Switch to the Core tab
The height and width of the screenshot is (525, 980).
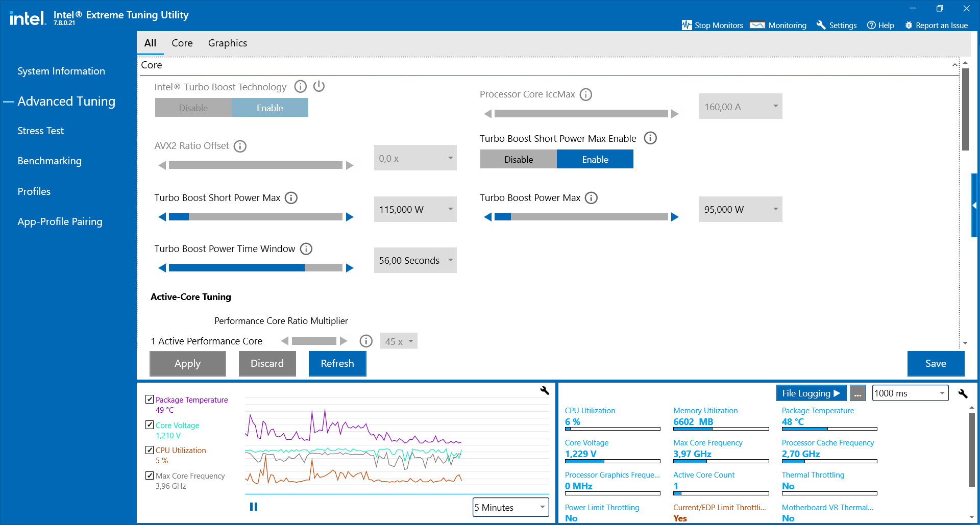(182, 43)
